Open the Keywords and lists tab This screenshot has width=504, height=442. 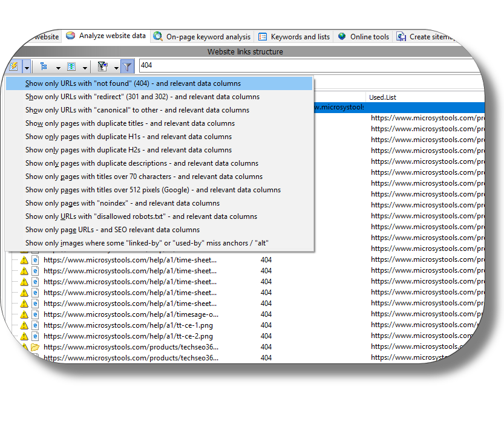coord(294,37)
